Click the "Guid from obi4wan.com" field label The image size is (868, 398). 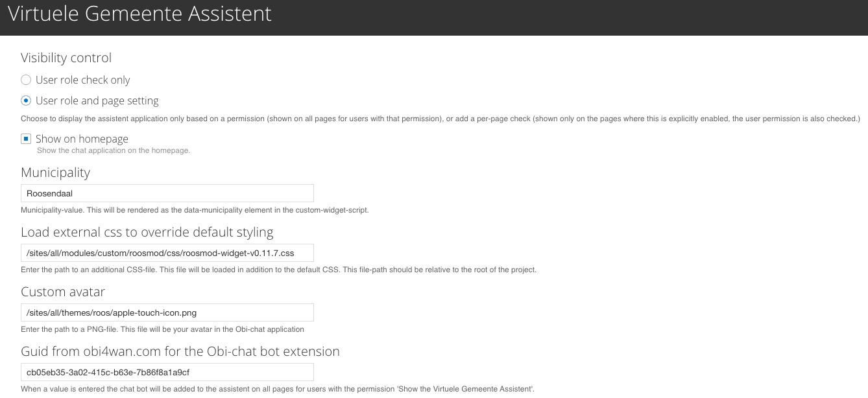tap(180, 351)
